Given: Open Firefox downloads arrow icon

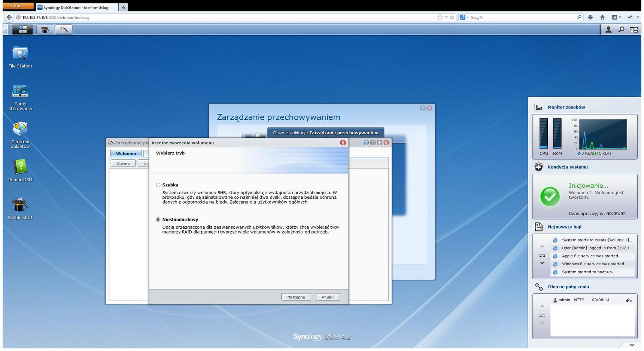Looking at the screenshot, I should click(x=590, y=17).
